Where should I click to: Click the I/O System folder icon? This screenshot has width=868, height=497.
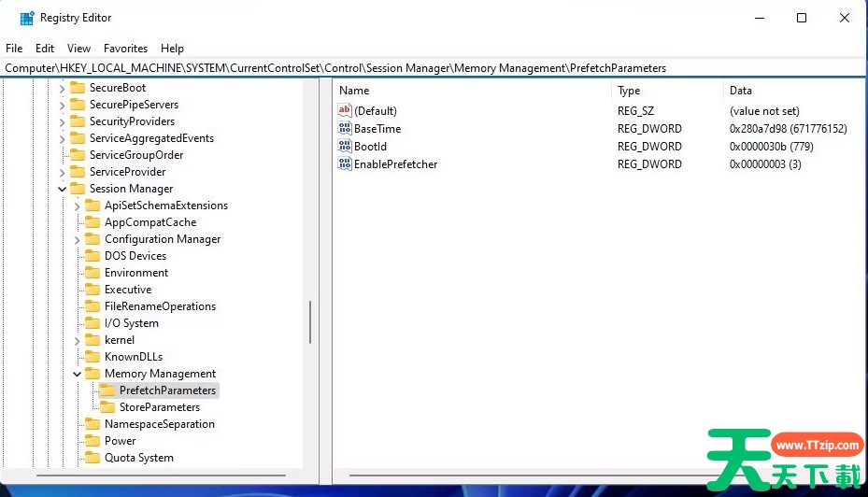92,323
